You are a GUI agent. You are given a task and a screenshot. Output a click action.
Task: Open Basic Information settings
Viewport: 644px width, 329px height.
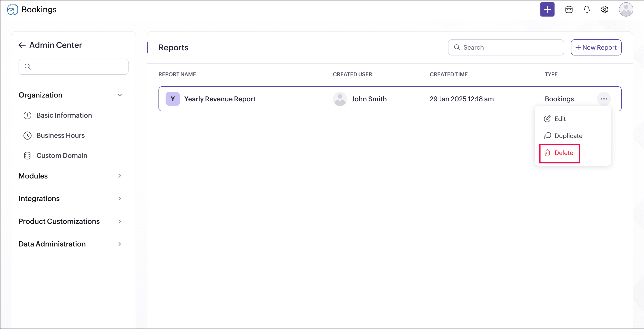click(x=64, y=115)
